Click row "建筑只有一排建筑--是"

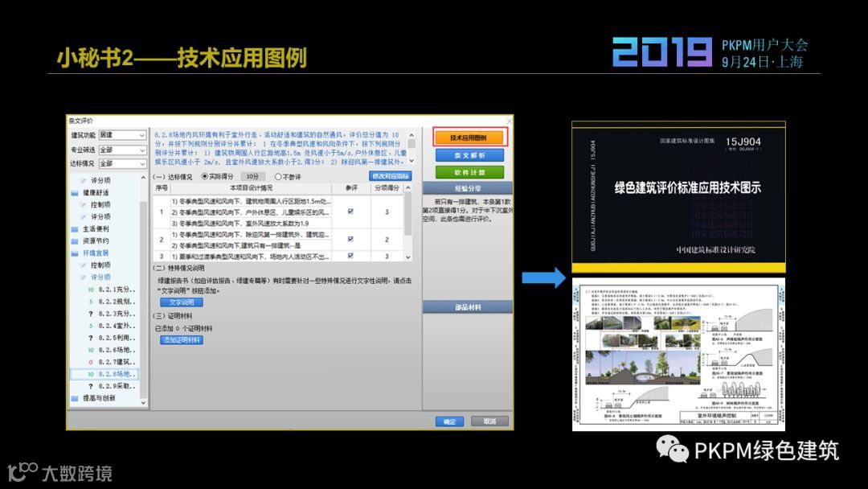click(251, 245)
